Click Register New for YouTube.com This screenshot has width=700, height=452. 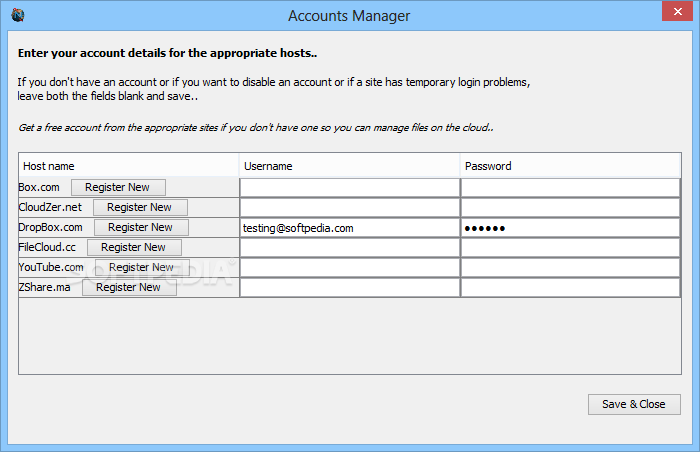pyautogui.click(x=142, y=267)
